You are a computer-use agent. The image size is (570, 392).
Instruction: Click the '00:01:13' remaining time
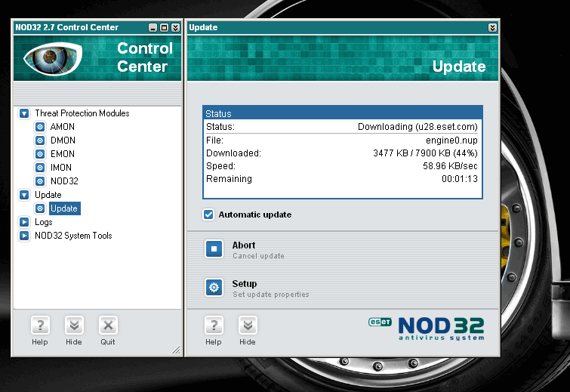[x=460, y=179]
